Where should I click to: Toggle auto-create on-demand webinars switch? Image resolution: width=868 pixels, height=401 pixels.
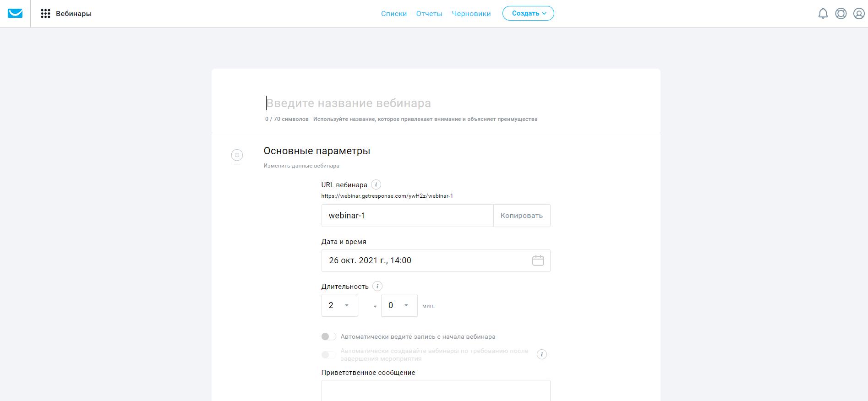pos(329,355)
